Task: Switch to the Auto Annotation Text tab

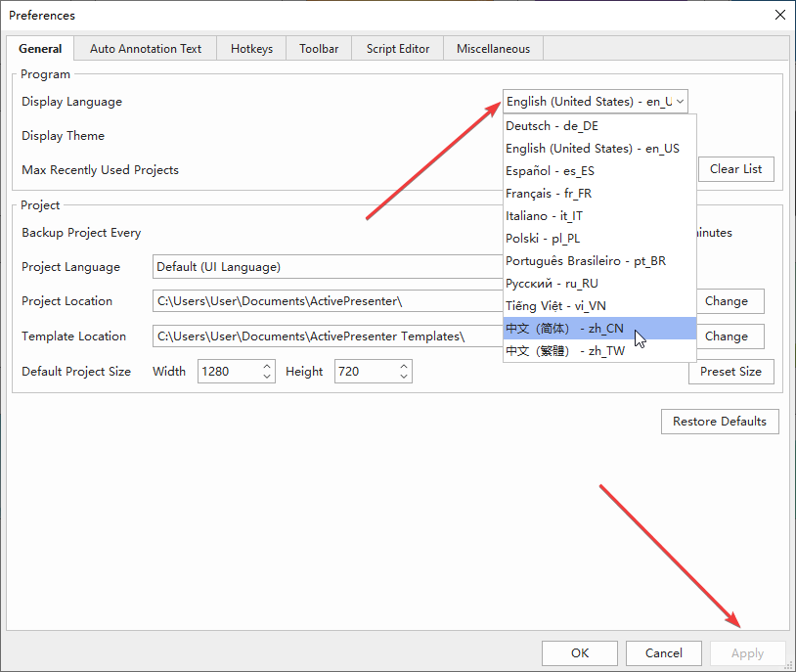Action: click(146, 49)
